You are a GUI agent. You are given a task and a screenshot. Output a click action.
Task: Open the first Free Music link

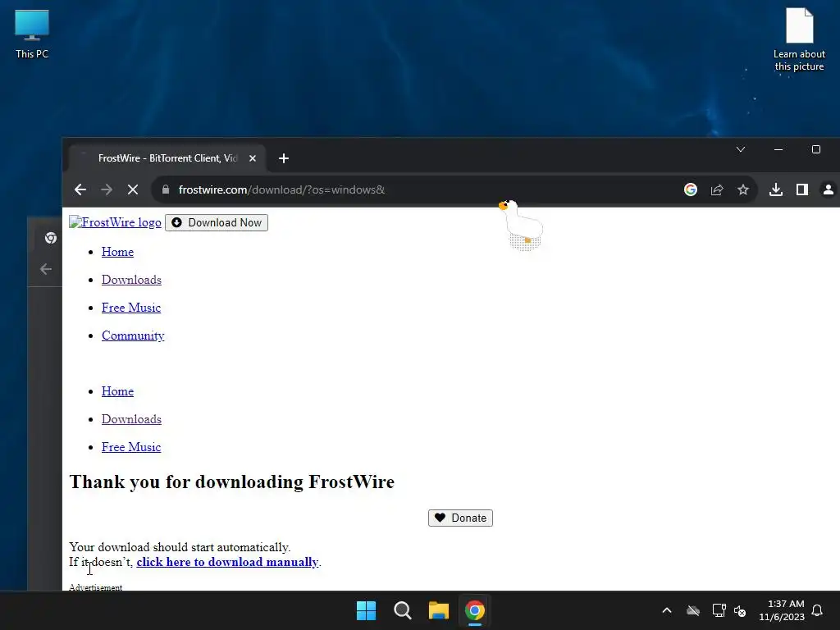(x=131, y=308)
